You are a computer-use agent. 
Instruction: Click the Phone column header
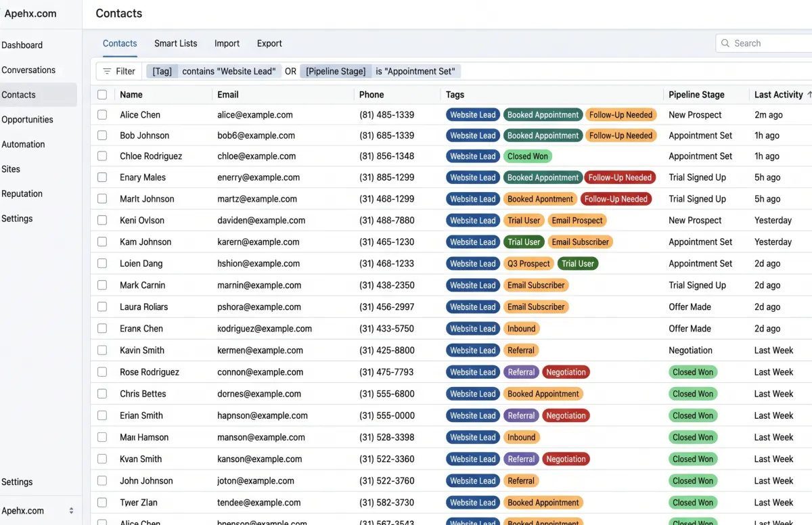371,95
